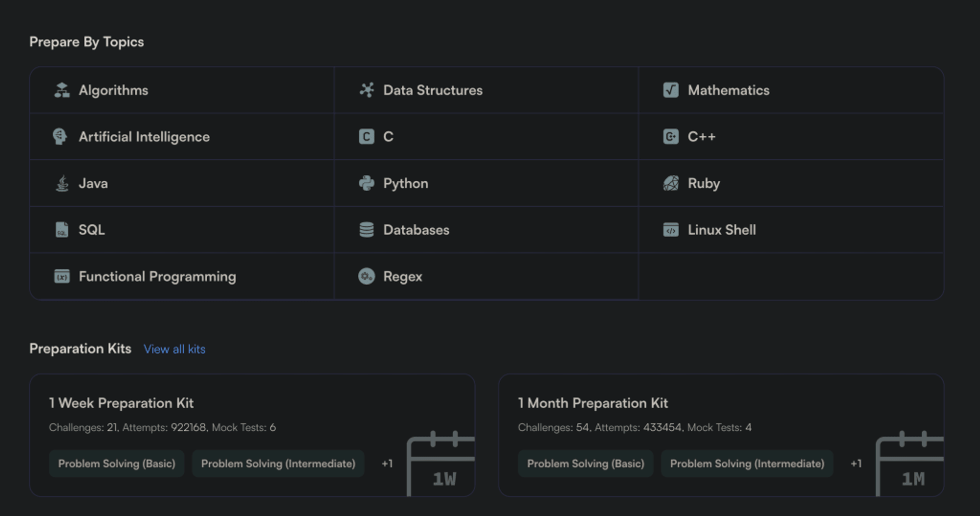Open the 1 Month Preparation Kit
The image size is (980, 516).
click(x=593, y=403)
